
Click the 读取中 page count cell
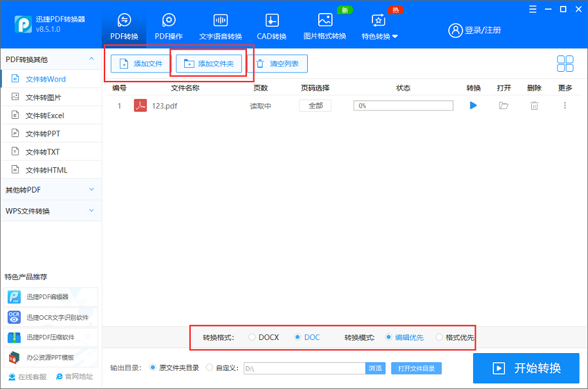260,106
